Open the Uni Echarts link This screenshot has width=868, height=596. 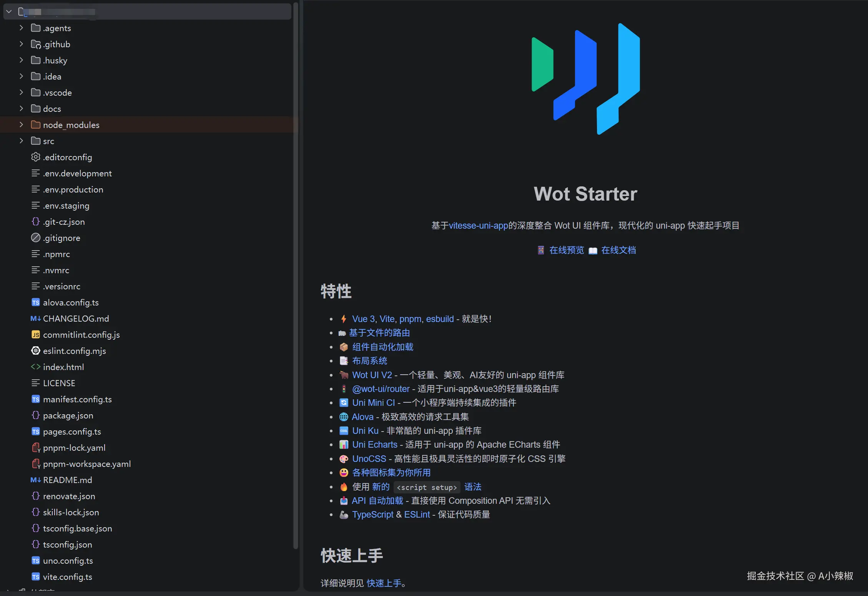click(x=375, y=445)
